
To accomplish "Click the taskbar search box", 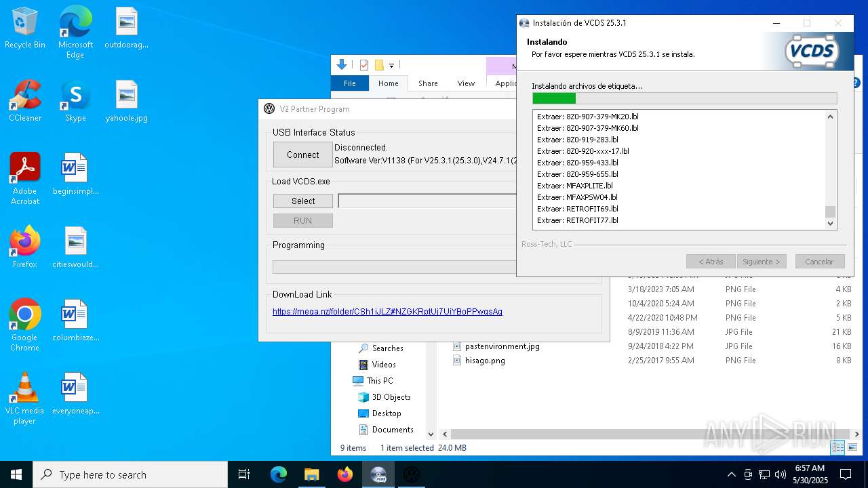I will tap(130, 474).
